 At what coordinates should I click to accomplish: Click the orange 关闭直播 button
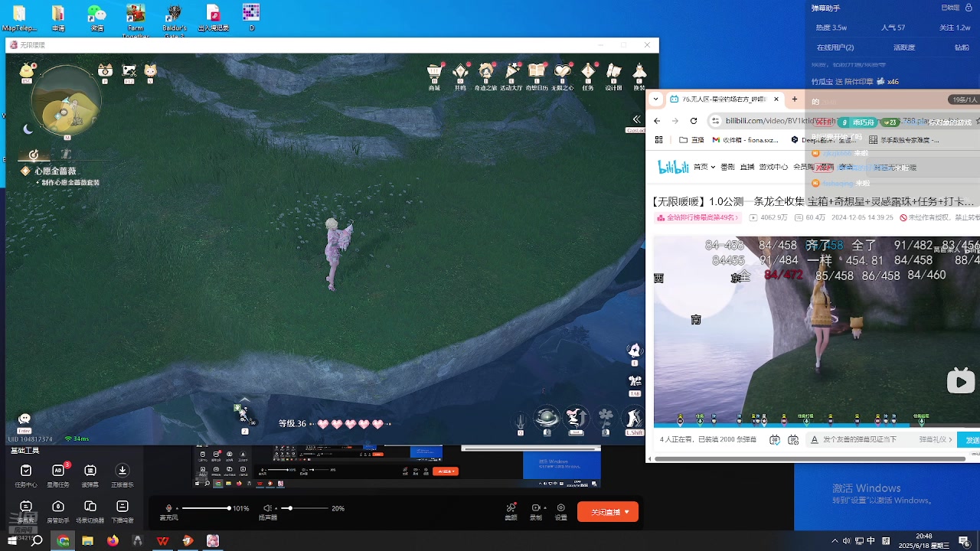coord(608,512)
